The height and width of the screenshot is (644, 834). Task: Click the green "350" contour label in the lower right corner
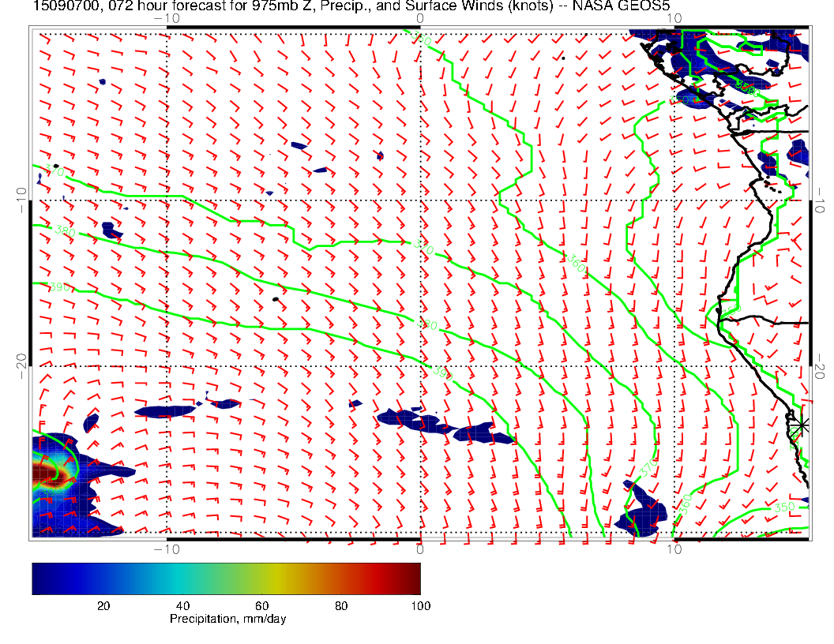point(784,507)
